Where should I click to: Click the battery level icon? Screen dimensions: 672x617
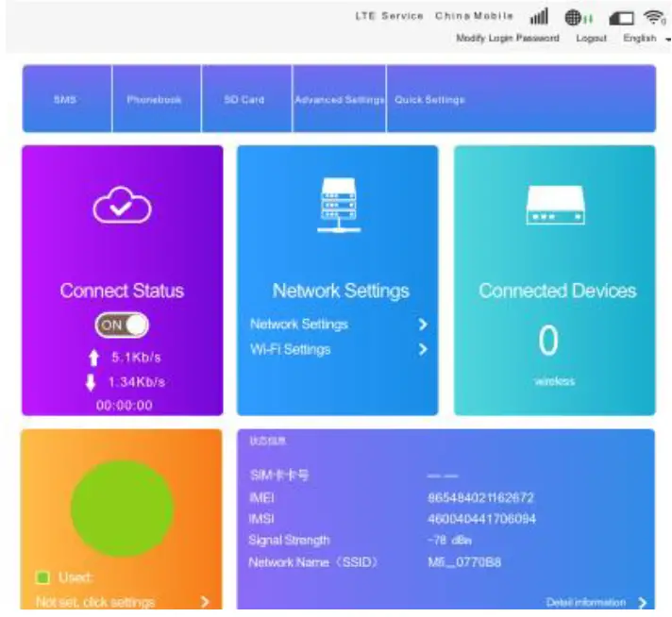click(x=621, y=19)
